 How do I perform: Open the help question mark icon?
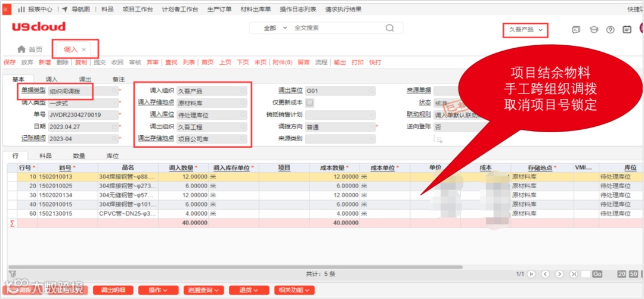pyautogui.click(x=611, y=30)
